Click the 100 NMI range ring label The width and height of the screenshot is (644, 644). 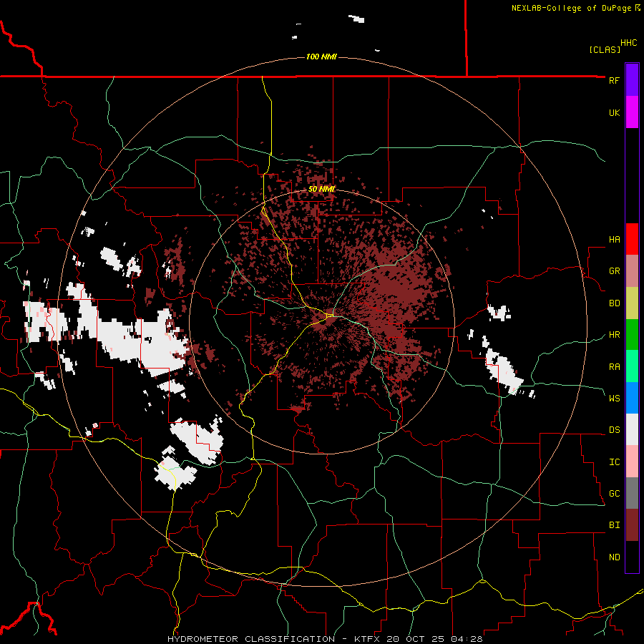tap(321, 57)
